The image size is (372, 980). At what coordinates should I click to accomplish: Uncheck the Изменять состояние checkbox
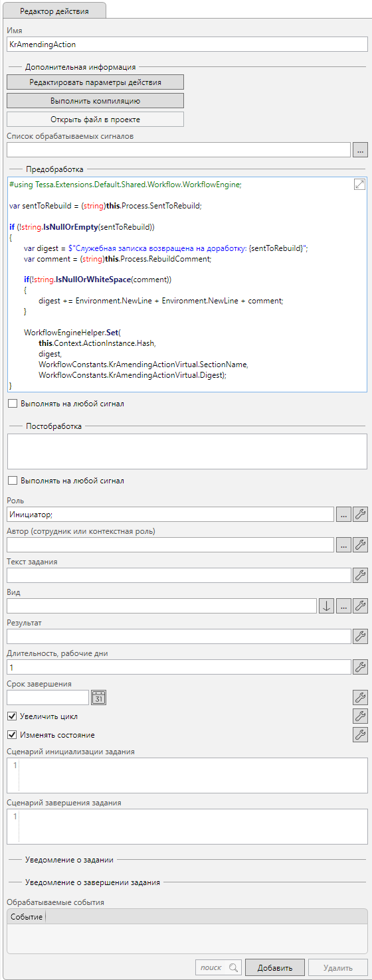(12, 735)
